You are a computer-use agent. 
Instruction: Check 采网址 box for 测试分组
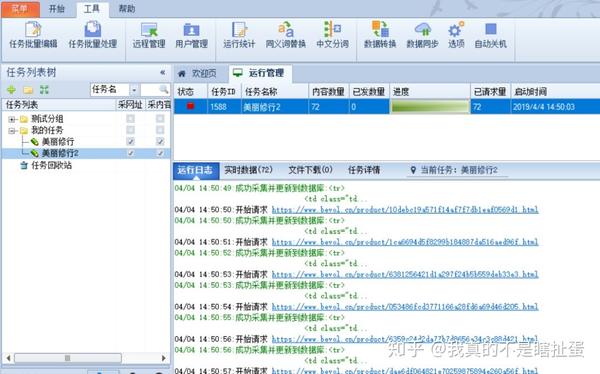pyautogui.click(x=130, y=119)
